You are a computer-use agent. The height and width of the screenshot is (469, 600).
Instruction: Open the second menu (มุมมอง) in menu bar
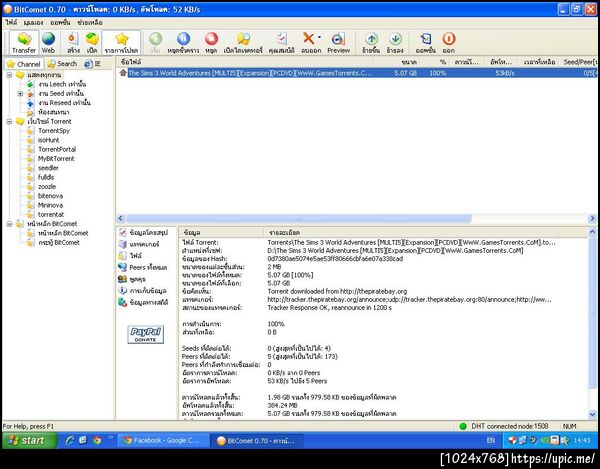[x=33, y=23]
